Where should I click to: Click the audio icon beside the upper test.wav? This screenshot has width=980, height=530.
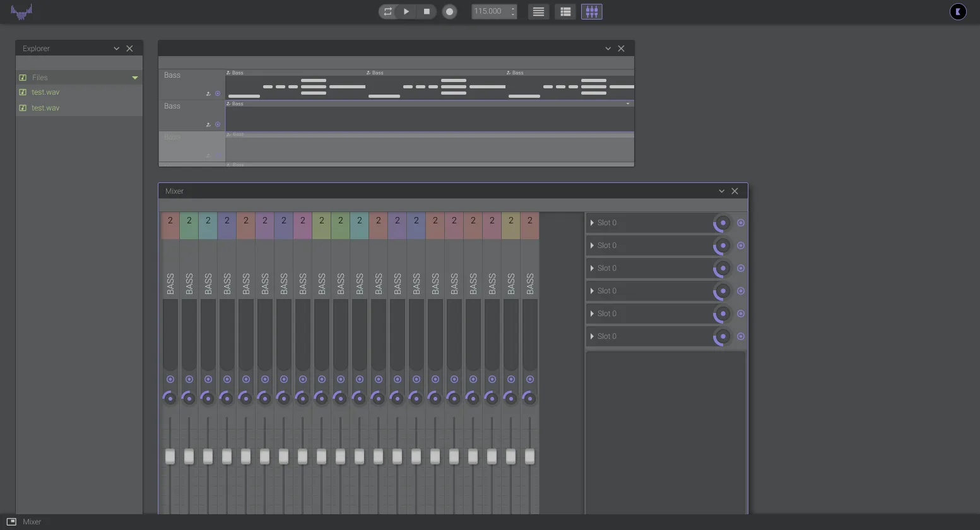tap(23, 92)
